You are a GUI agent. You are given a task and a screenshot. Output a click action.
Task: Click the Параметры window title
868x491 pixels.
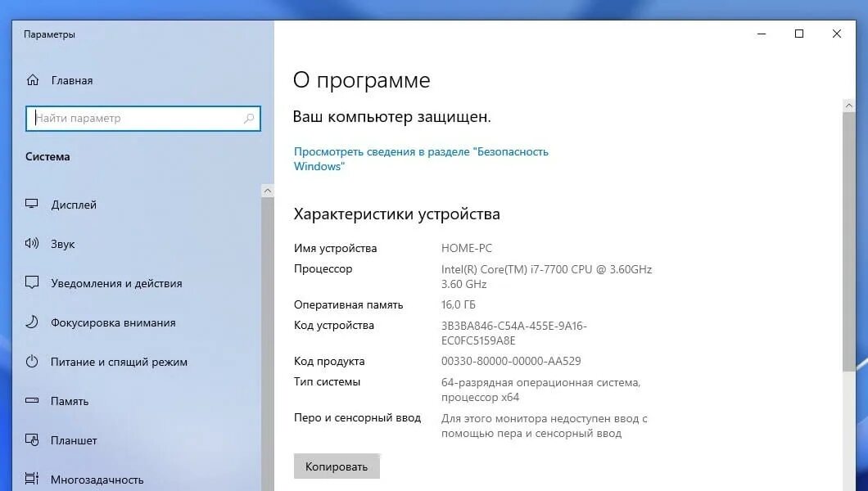pyautogui.click(x=49, y=34)
